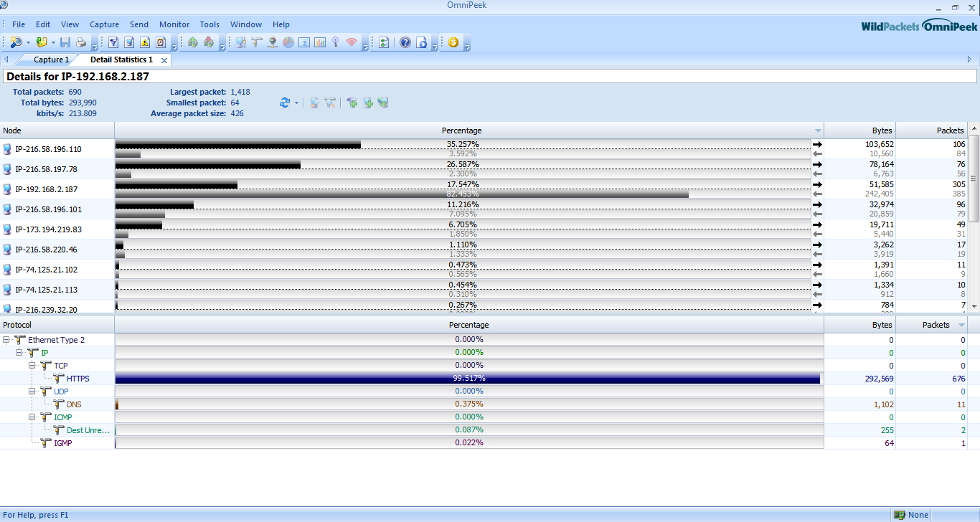Image resolution: width=980 pixels, height=522 pixels.
Task: Open the alarm clock icon in toolbar
Action: 161,42
